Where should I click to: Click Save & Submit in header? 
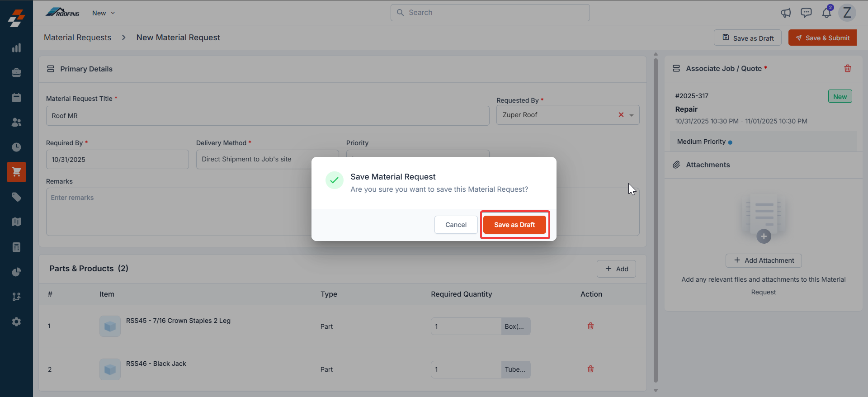[x=822, y=38]
